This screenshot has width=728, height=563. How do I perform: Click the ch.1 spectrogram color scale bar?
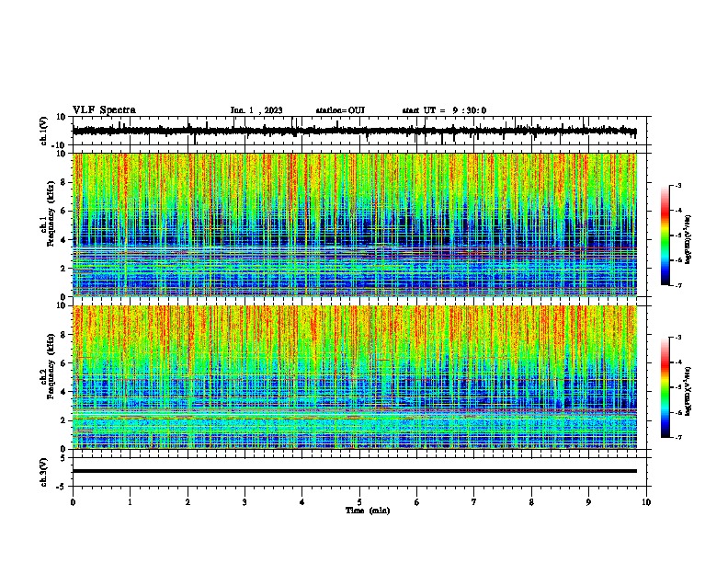pyautogui.click(x=665, y=236)
